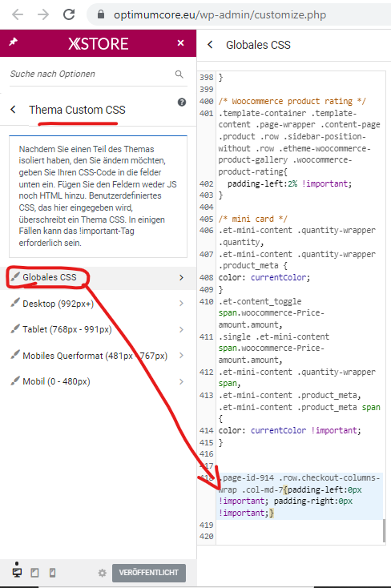This screenshot has height=588, width=391.
Task: Expand Tablet row with its chevron
Action: tap(181, 329)
